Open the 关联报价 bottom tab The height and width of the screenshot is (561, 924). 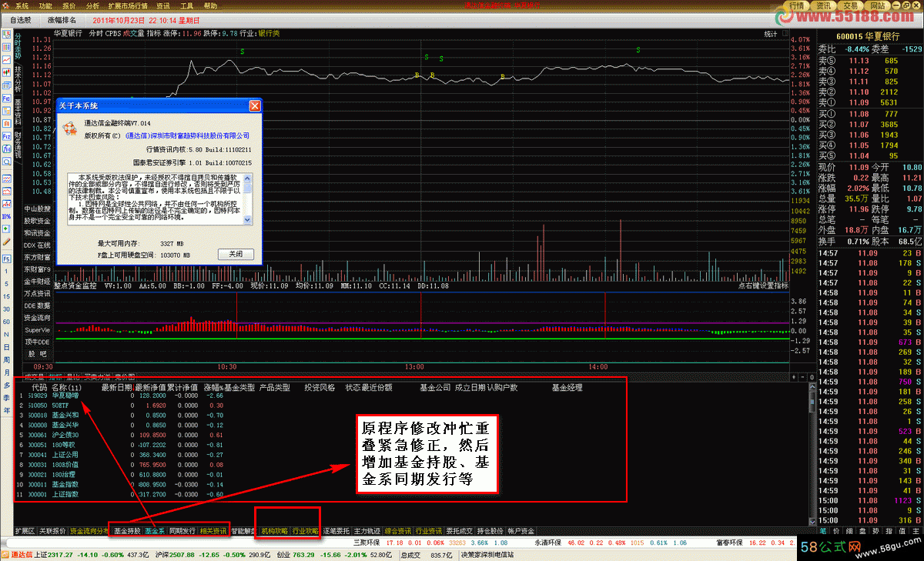coord(53,531)
